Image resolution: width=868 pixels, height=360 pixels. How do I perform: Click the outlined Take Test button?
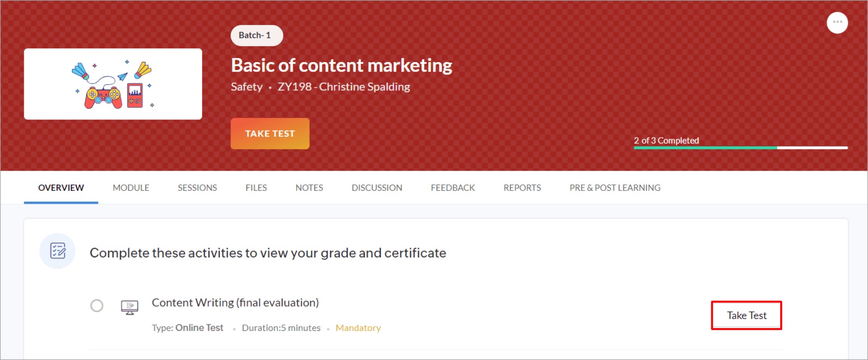(746, 316)
